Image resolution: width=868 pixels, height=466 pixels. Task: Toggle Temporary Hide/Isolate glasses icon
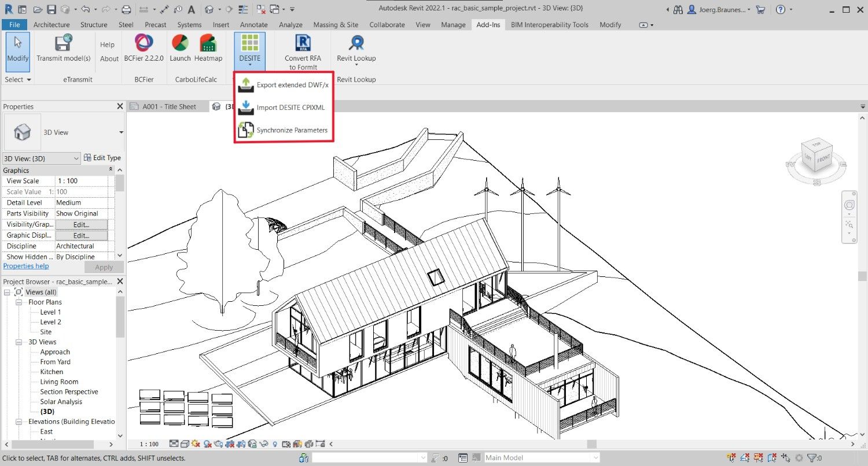coord(264,443)
